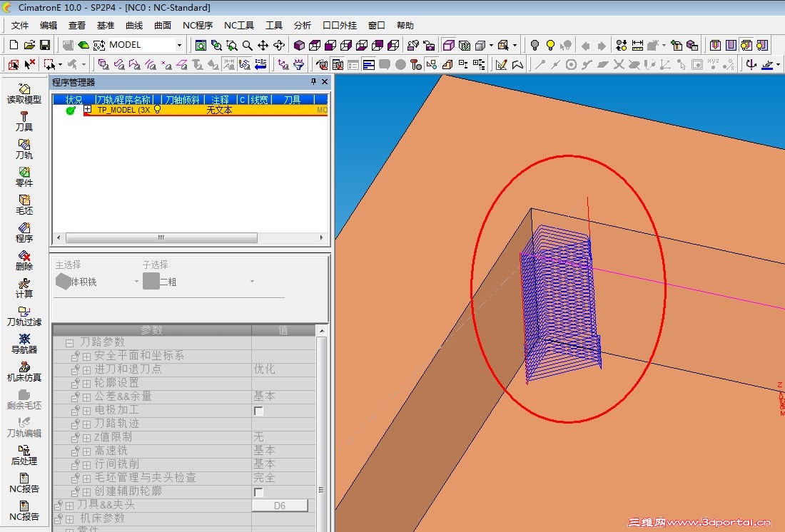Expand the 公差&&余量 node
Image resolution: width=785 pixels, height=532 pixels.
pos(86,397)
